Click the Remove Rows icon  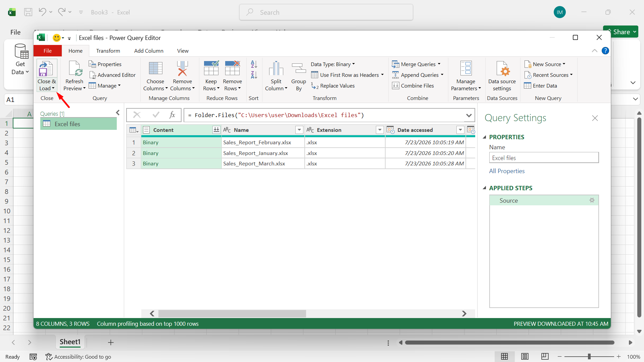click(232, 69)
